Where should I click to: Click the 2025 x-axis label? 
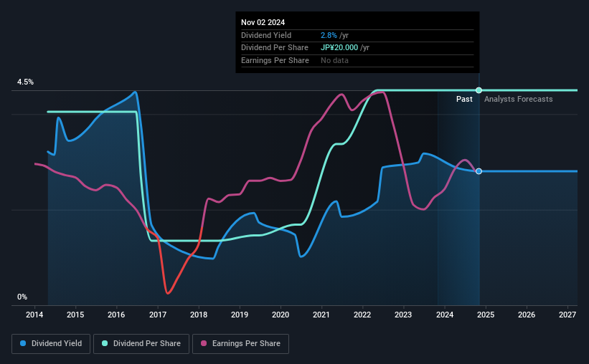click(x=485, y=315)
